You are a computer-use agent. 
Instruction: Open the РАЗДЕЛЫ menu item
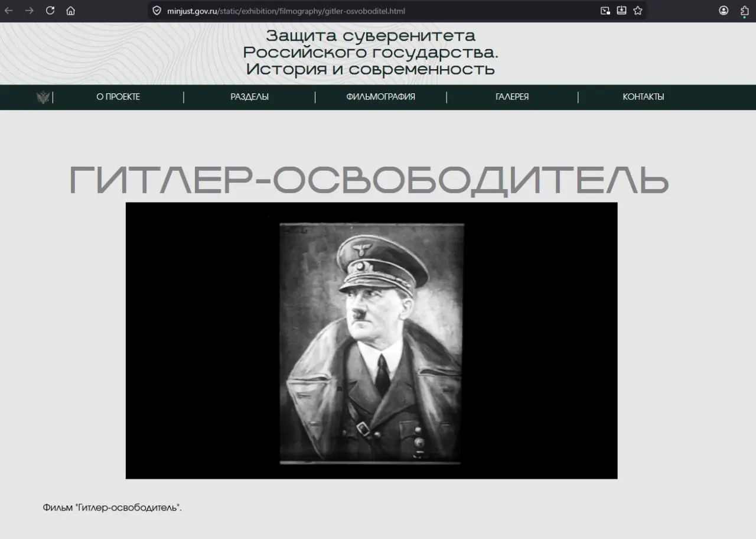coord(249,97)
